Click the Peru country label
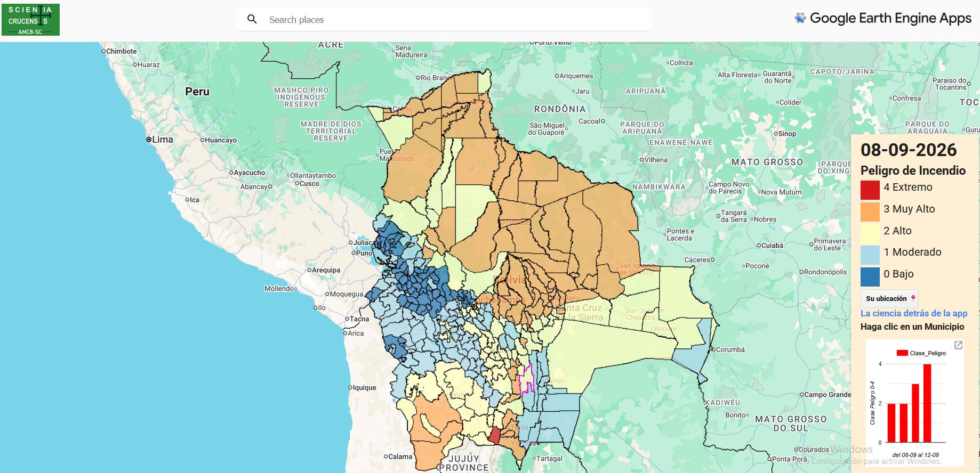Screen dimensions: 980x473 (x=197, y=92)
